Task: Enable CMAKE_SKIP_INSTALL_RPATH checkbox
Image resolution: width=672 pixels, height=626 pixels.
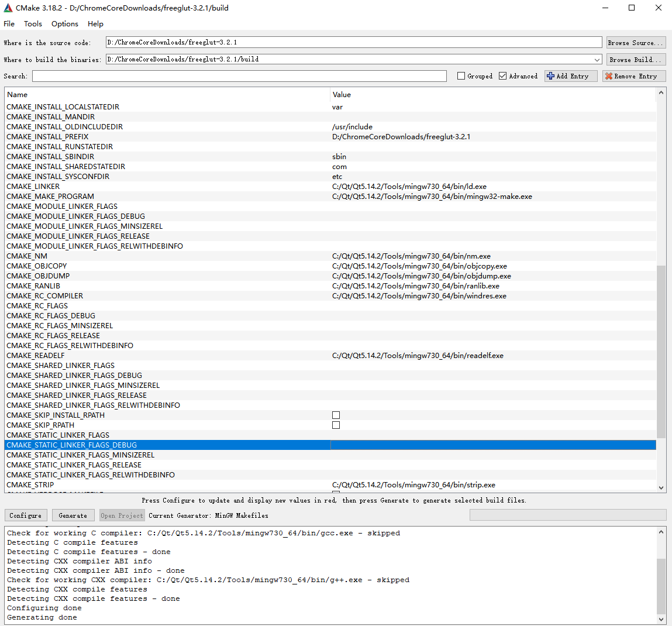Action: point(336,415)
